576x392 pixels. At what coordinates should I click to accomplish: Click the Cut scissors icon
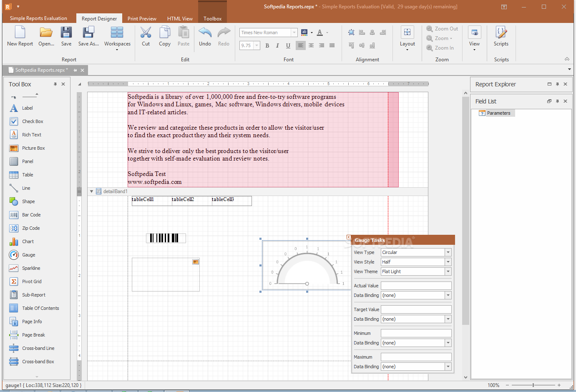[146, 33]
